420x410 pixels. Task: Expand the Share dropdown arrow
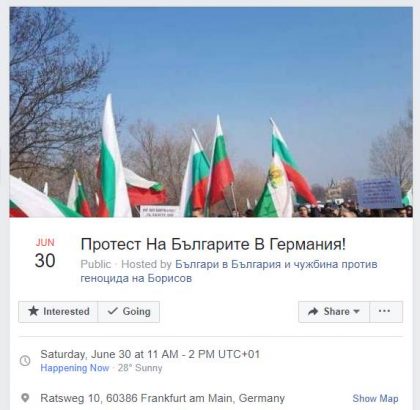tap(356, 312)
